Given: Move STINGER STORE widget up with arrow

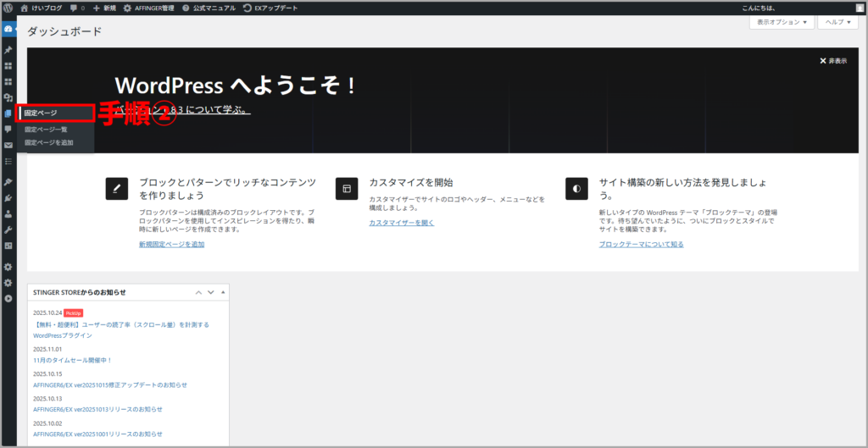Looking at the screenshot, I should point(199,292).
